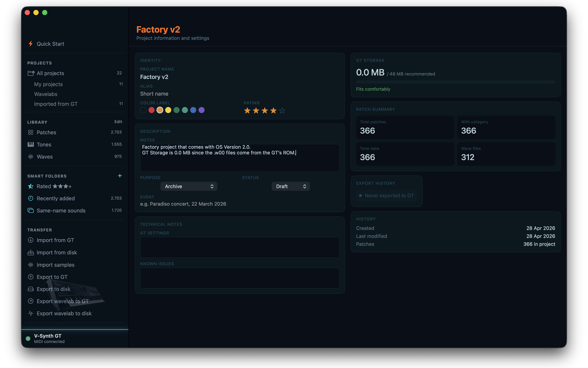
Task: Click the GT Settings text box
Action: (x=239, y=248)
